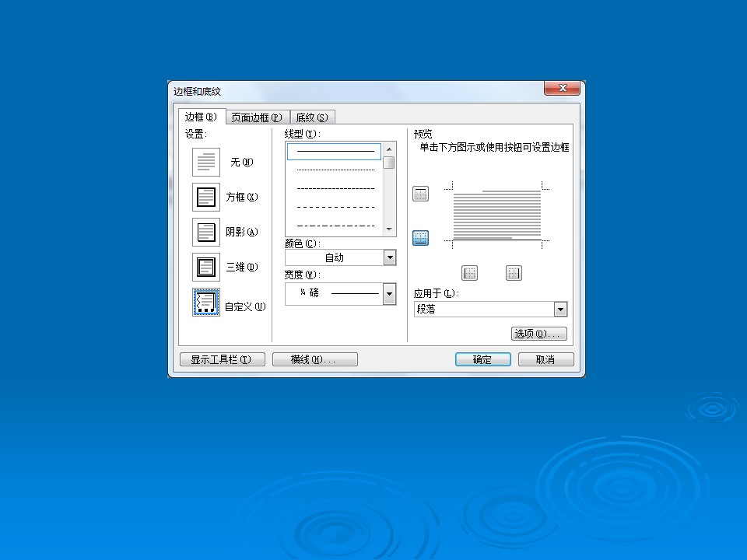The height and width of the screenshot is (560, 747).
Task: Open the 宽度 width dropdown
Action: pyautogui.click(x=389, y=294)
